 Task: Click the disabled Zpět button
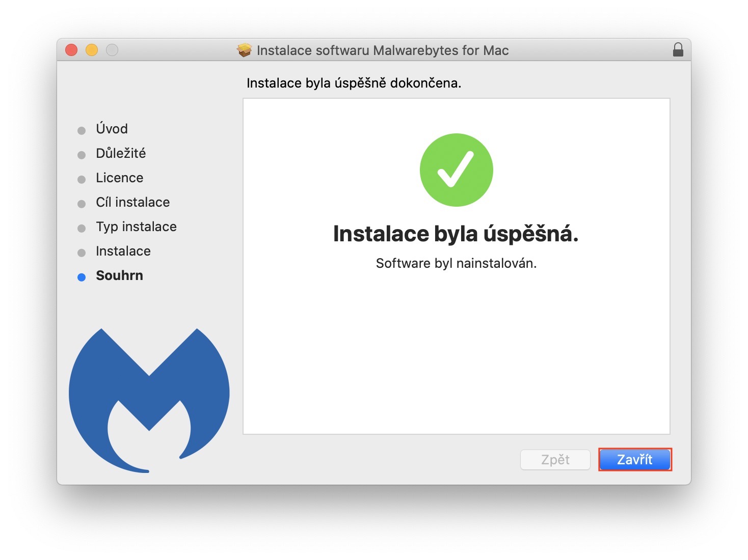tap(555, 460)
